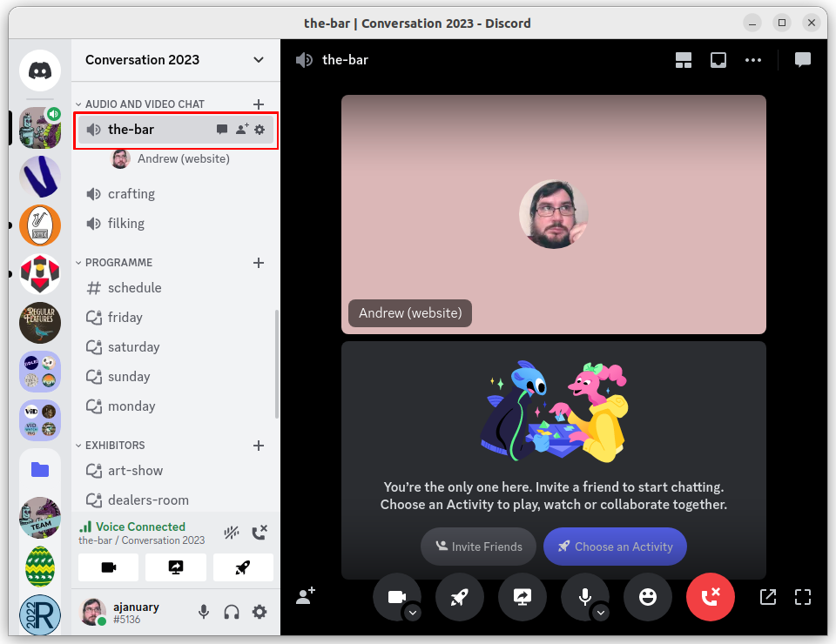Open the orange saxophone server icon

(40, 225)
